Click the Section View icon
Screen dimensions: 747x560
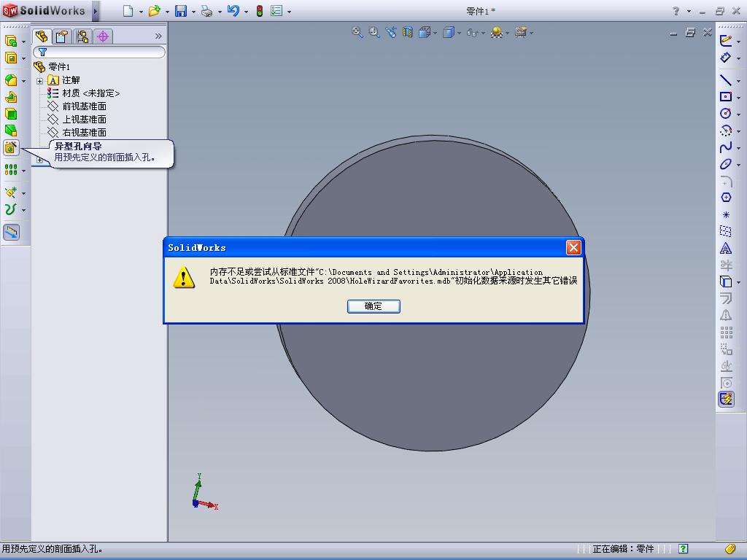pos(408,32)
